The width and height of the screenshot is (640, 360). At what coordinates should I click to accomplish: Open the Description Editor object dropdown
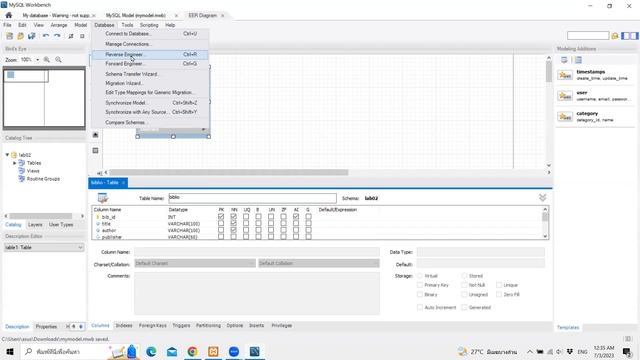[44, 247]
